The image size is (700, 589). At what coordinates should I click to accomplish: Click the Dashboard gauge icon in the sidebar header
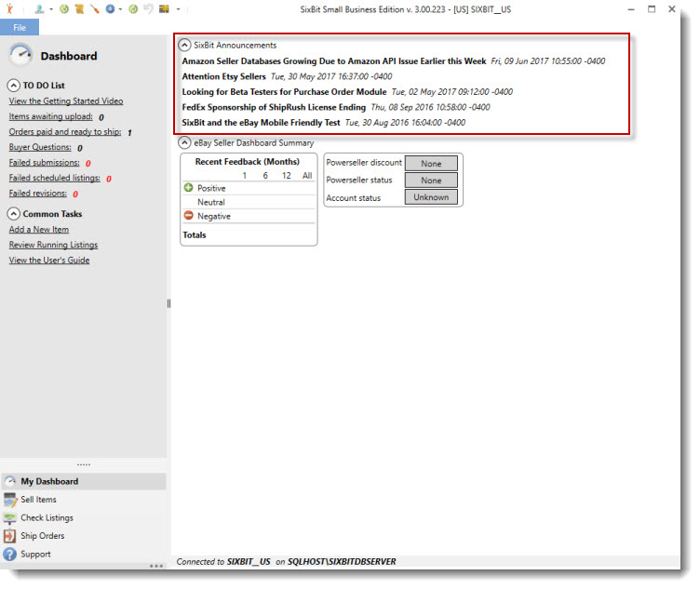(20, 55)
